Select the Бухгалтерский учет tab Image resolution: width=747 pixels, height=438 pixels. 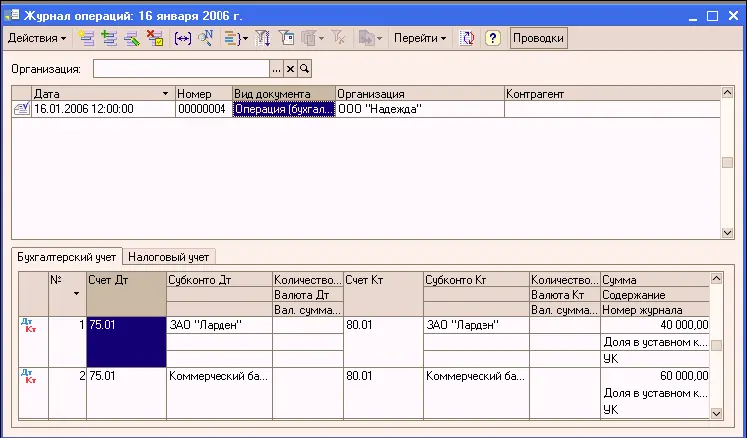68,257
